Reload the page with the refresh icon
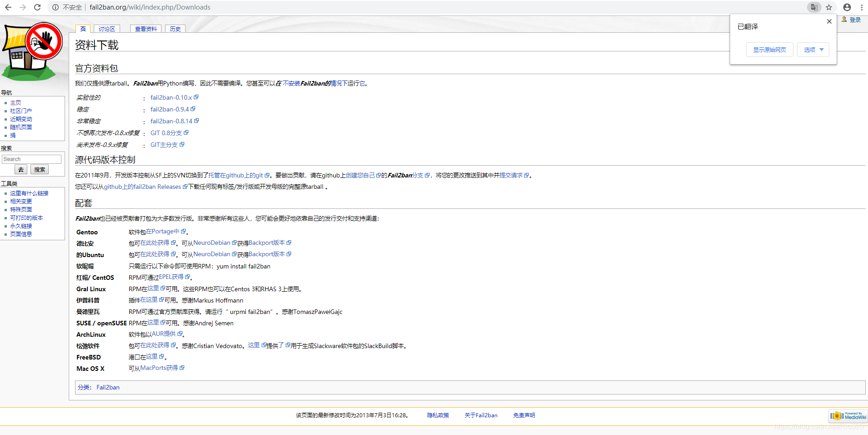The height and width of the screenshot is (435, 868). click(37, 7)
